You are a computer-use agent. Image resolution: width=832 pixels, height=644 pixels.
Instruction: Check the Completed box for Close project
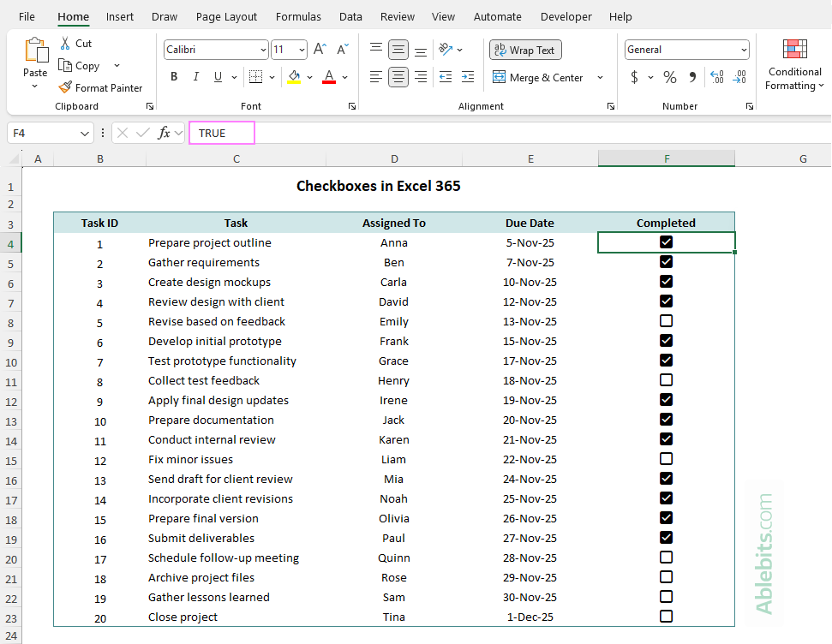(x=666, y=616)
